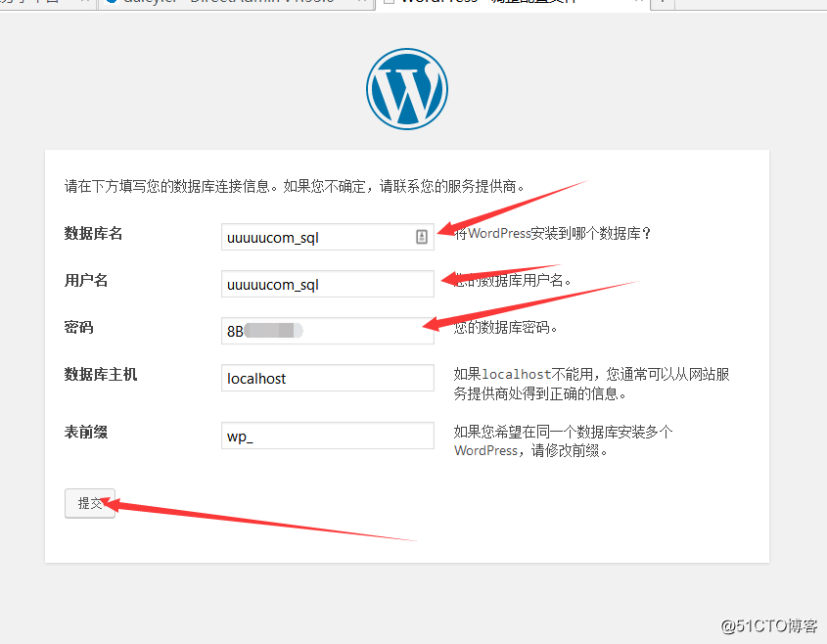Switch to the DirectAdmin browser tab

point(236,3)
